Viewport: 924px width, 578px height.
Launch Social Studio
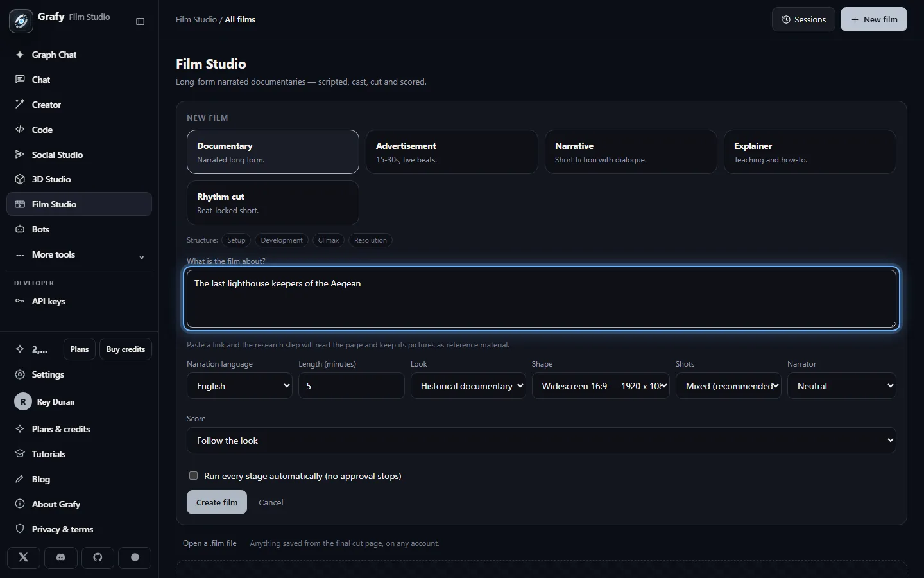[x=79, y=155]
